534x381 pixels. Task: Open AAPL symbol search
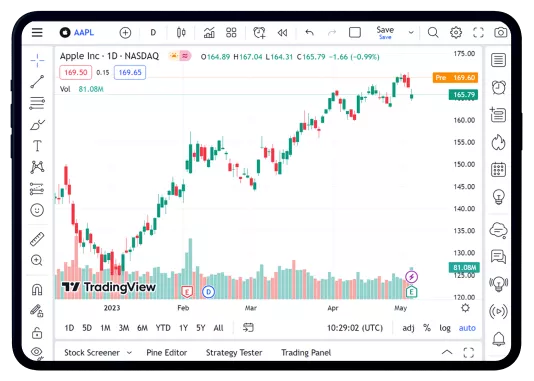click(77, 33)
